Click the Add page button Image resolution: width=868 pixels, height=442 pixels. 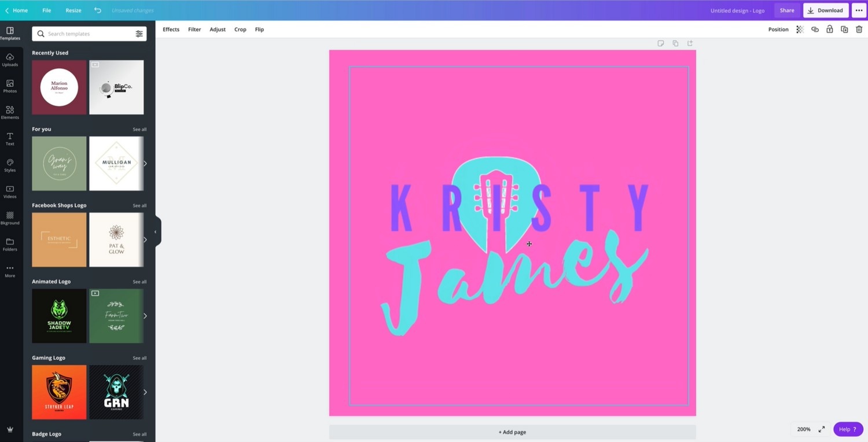pos(512,432)
